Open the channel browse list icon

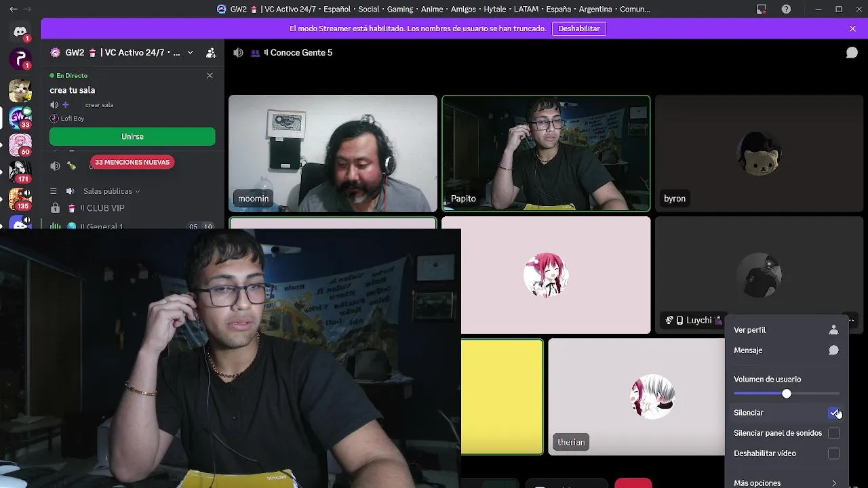54,191
